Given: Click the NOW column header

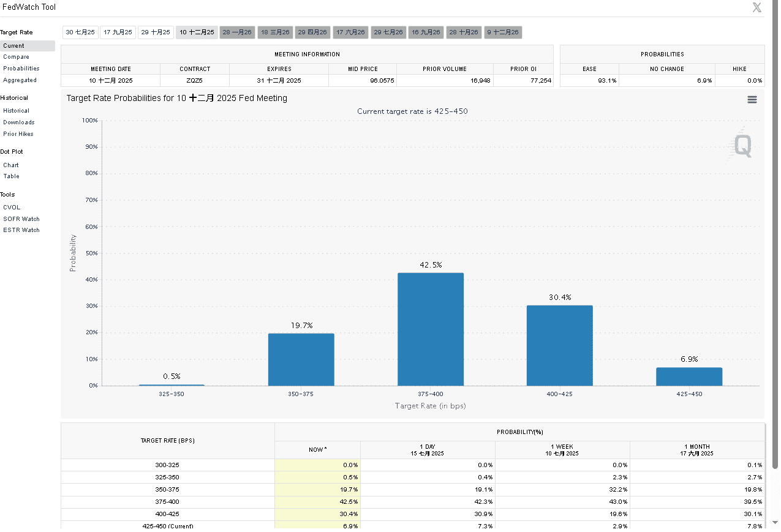Looking at the screenshot, I should (317, 450).
